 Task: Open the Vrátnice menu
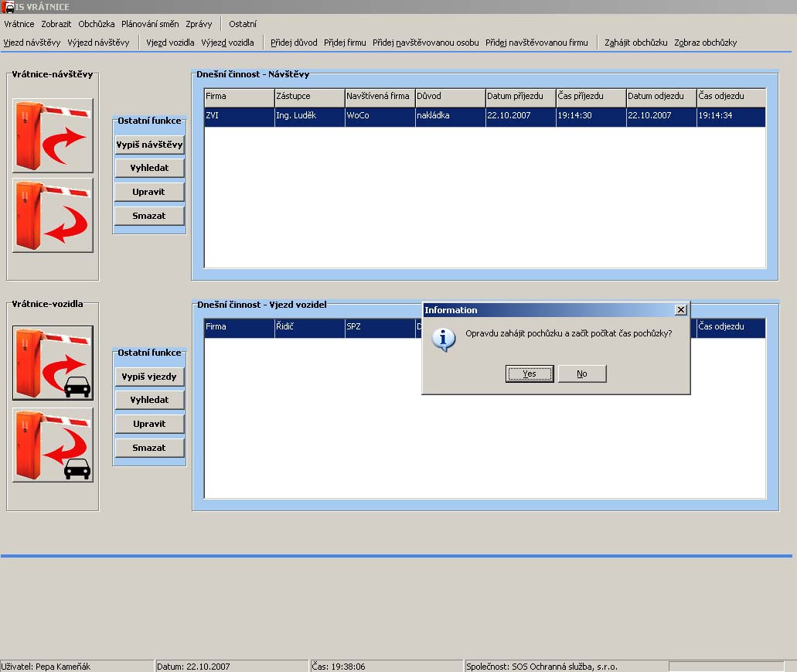19,24
